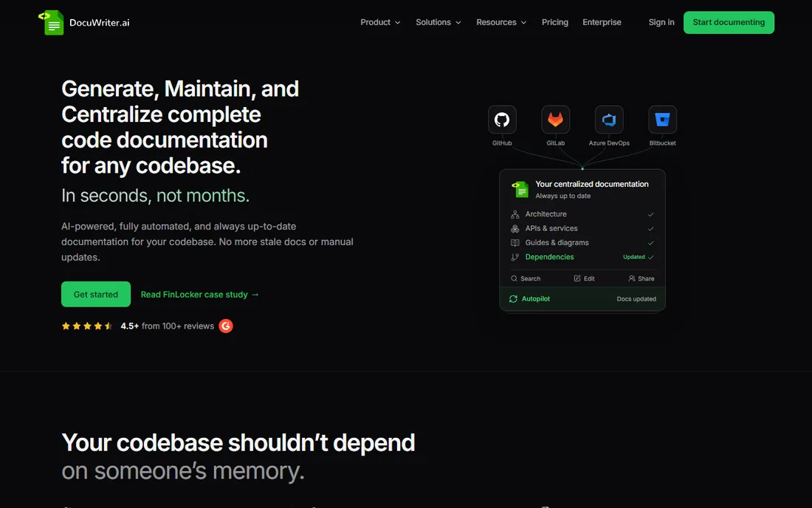Viewport: 812px width, 508px height.
Task: Click the 'Always up to date' subtitle
Action: [x=562, y=196]
